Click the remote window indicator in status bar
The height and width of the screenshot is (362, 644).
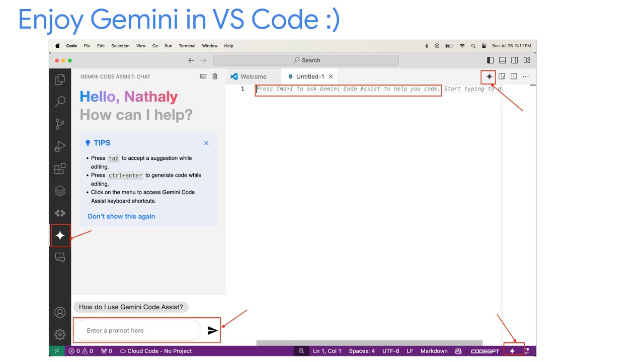pyautogui.click(x=57, y=351)
